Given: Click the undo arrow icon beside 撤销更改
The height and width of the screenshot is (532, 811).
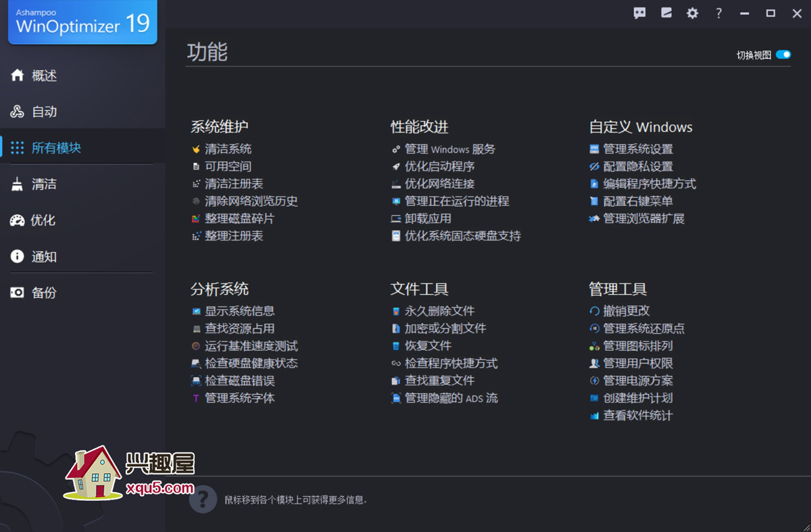Looking at the screenshot, I should (x=594, y=311).
